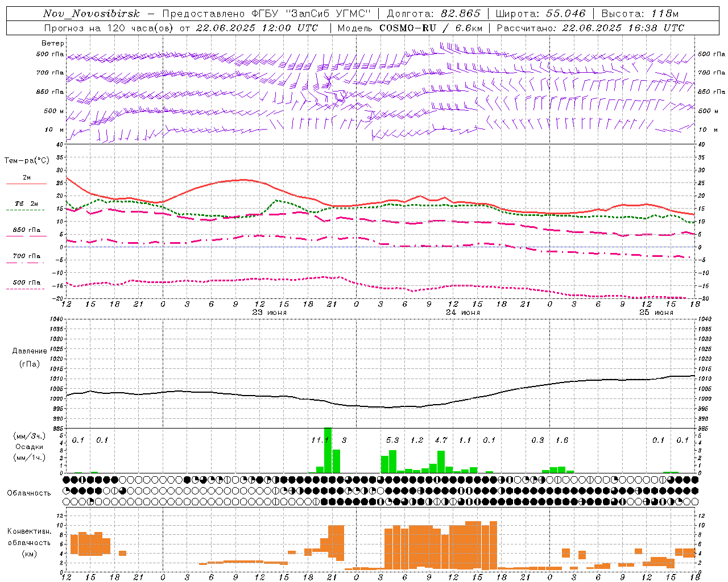Click the Давление pressure label

coord(30,351)
